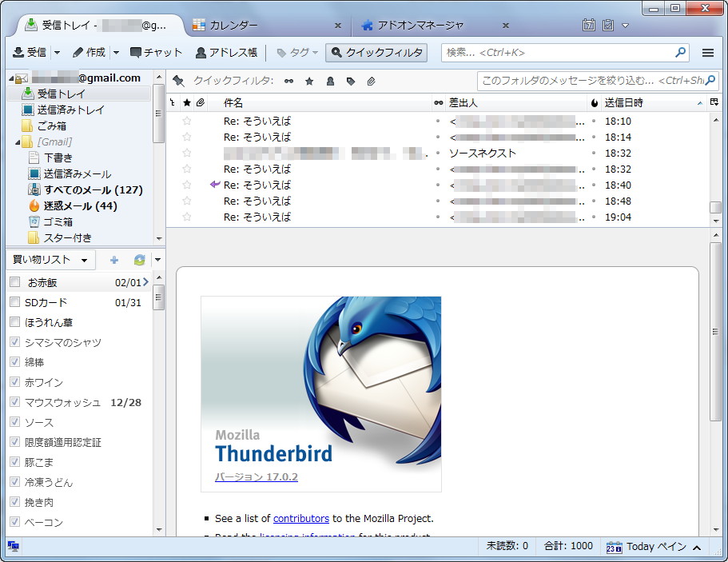Click the 作成 compose button
The image size is (728, 562).
tap(90, 53)
